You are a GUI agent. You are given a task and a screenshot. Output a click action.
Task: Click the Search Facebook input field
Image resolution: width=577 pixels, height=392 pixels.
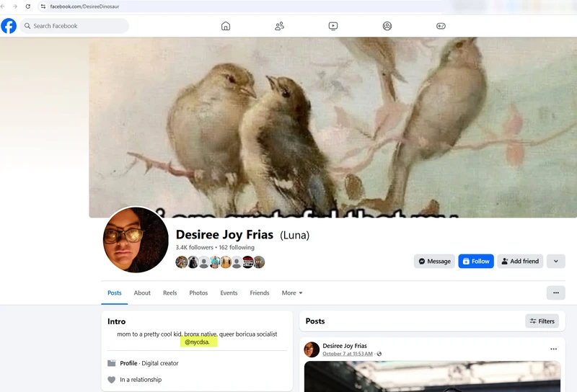[x=76, y=26]
